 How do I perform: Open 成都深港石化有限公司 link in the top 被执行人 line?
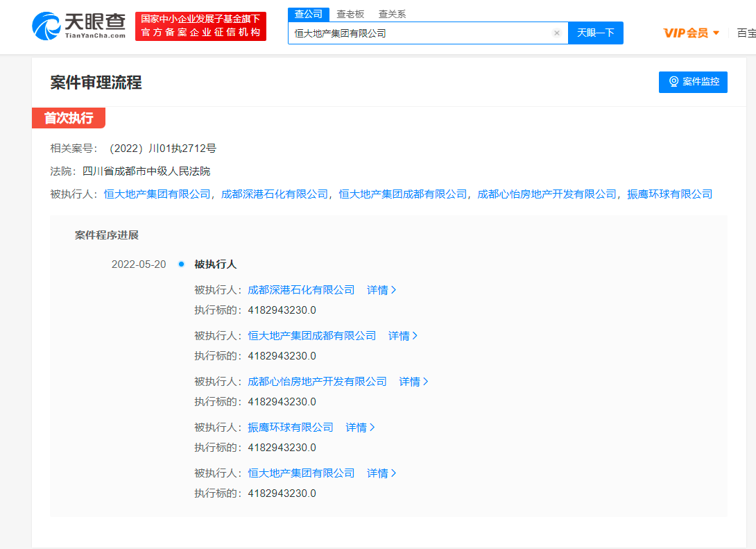tap(275, 194)
